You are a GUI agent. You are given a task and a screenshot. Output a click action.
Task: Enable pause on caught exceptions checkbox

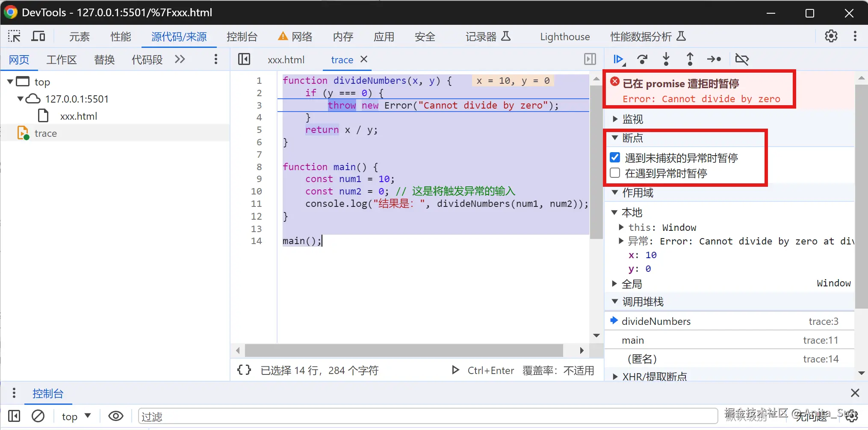click(615, 173)
